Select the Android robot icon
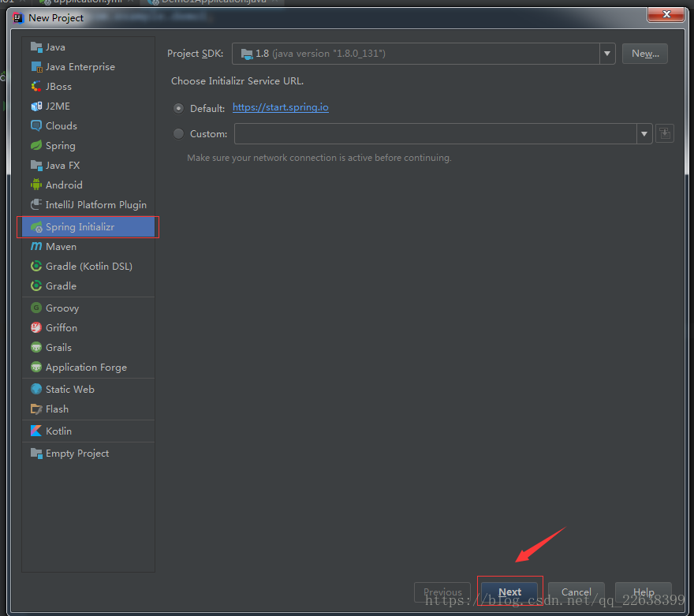 [x=36, y=185]
